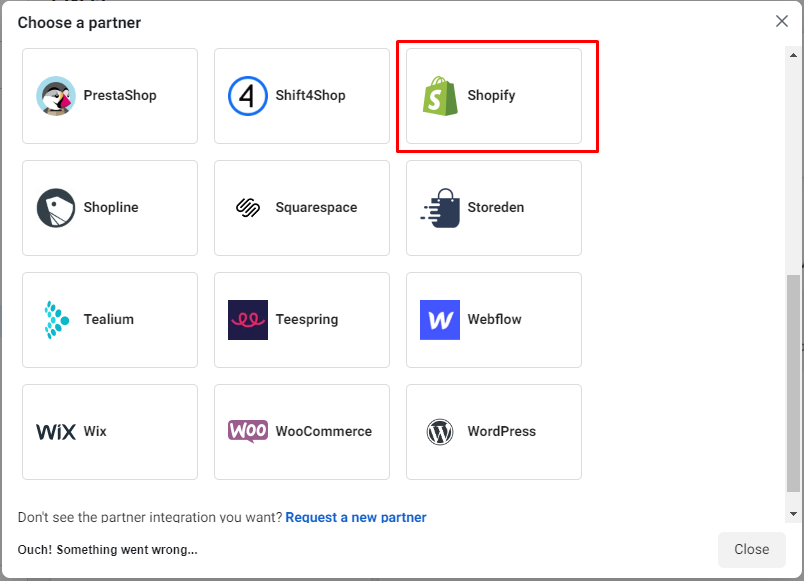Select the "Shift4Shop" partner name
Image resolution: width=804 pixels, height=581 pixels.
pos(310,95)
